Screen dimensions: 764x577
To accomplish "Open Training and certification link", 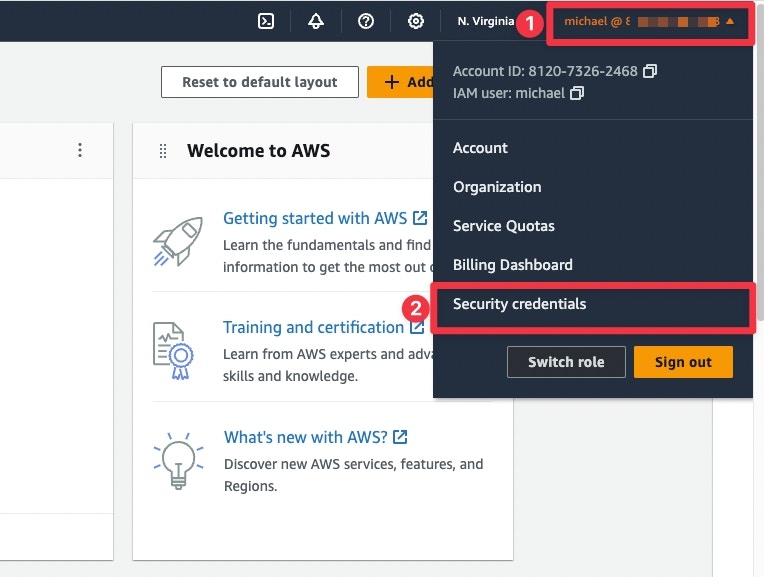I will point(313,327).
